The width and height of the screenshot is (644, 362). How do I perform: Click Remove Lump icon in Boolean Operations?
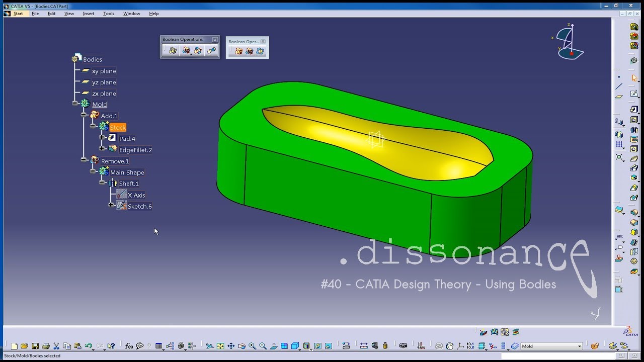point(211,50)
